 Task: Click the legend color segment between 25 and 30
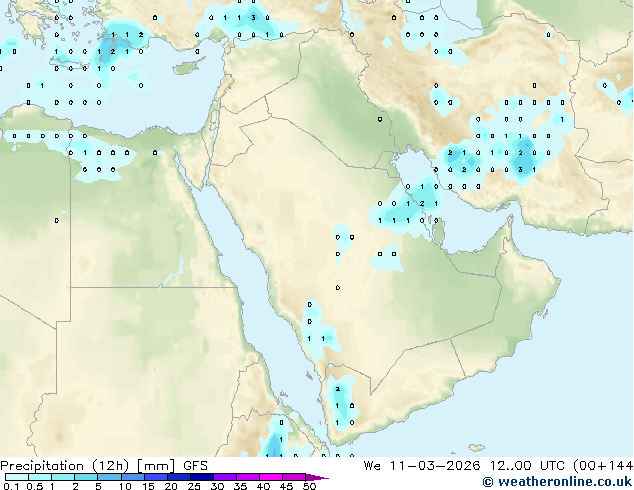[202, 477]
